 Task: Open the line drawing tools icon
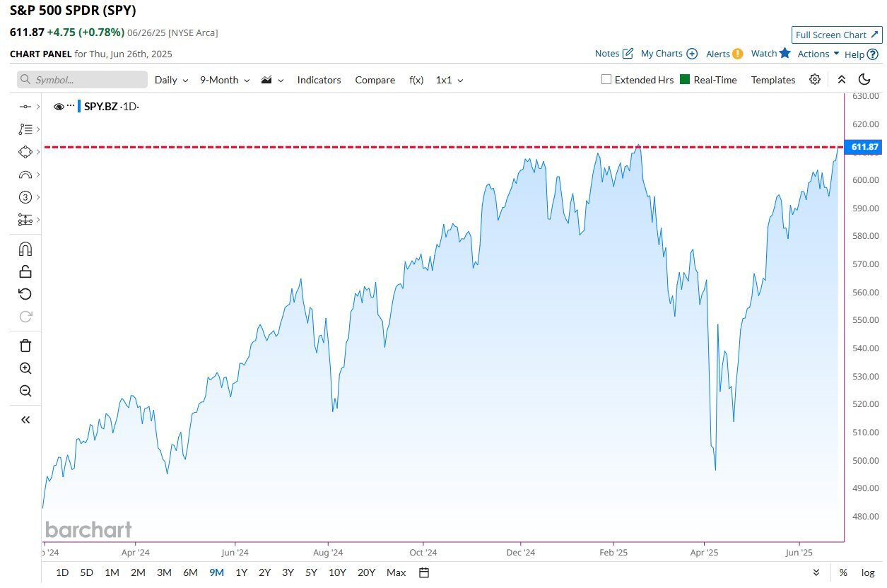point(25,107)
